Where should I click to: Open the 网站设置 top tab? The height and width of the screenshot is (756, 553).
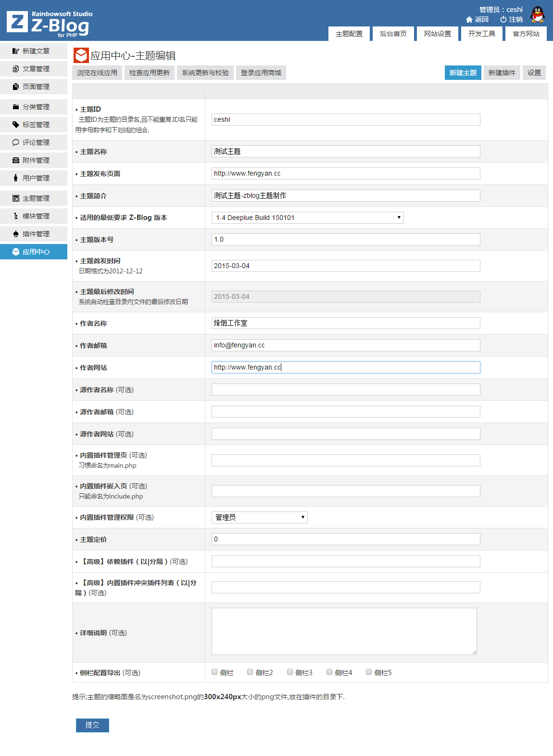coord(438,34)
